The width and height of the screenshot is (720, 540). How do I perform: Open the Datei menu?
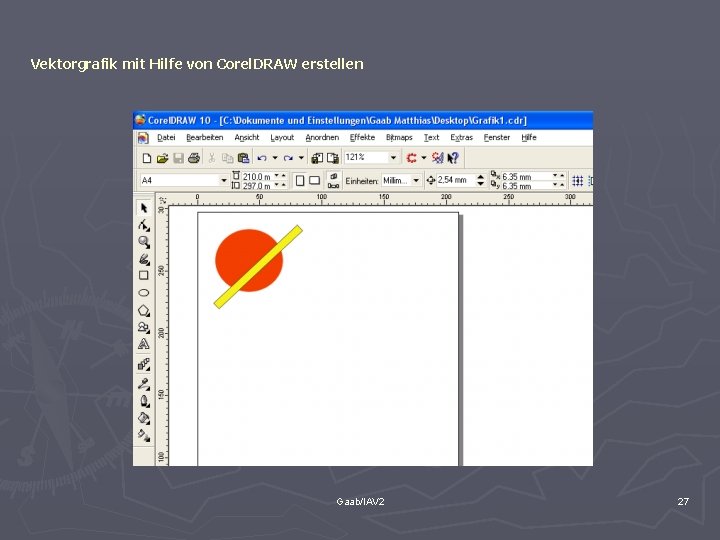click(166, 137)
